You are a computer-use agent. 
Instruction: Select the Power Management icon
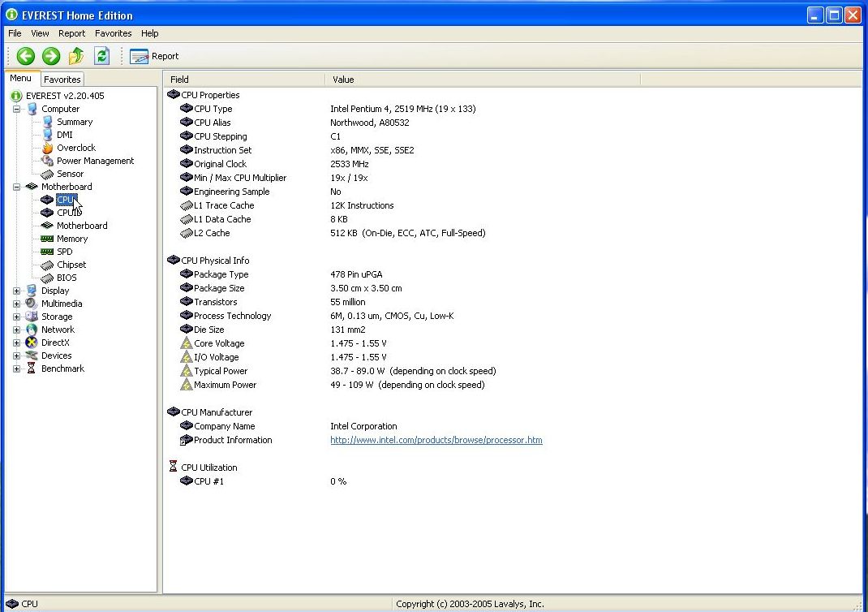click(x=48, y=161)
